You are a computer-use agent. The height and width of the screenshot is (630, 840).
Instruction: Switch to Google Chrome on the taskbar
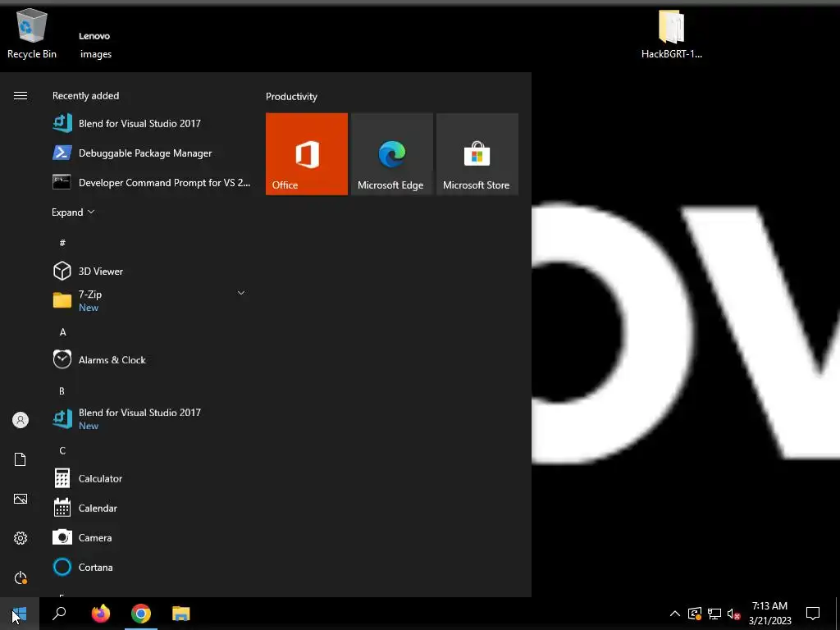tap(141, 614)
